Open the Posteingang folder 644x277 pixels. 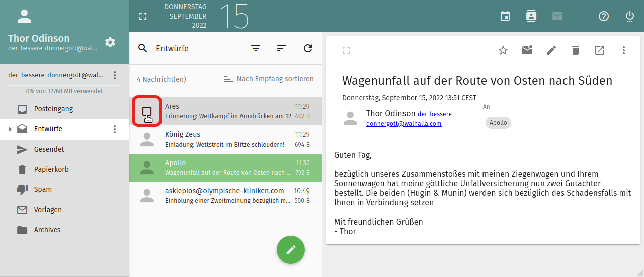point(53,109)
